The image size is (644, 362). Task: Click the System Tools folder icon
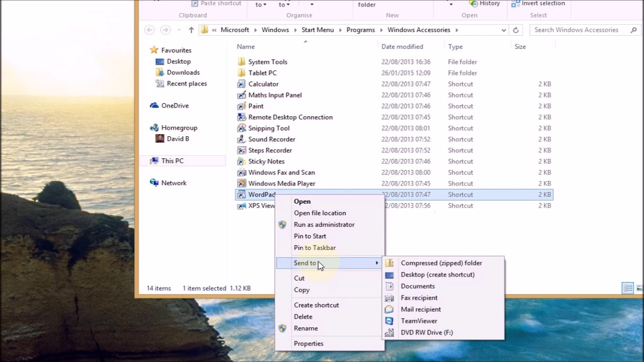coord(242,62)
